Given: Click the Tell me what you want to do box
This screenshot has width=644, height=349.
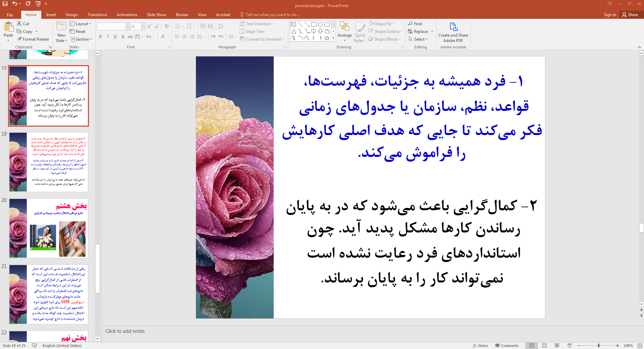Looking at the screenshot, I should 269,15.
